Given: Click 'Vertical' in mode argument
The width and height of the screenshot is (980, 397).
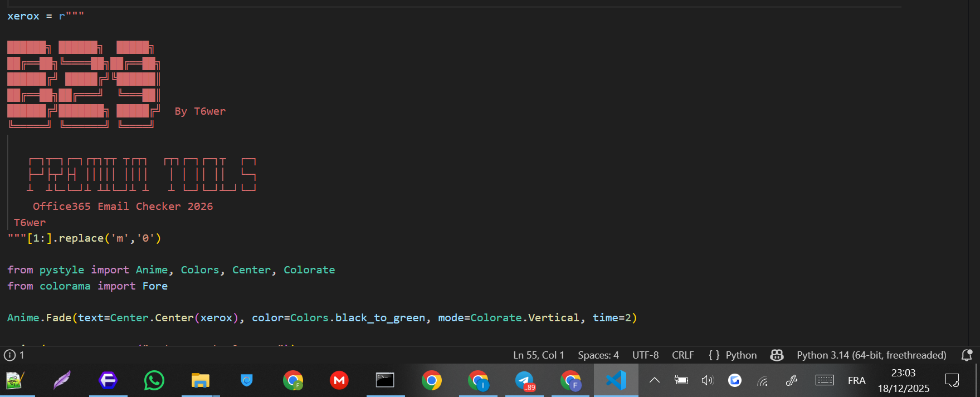Looking at the screenshot, I should click(x=554, y=318).
